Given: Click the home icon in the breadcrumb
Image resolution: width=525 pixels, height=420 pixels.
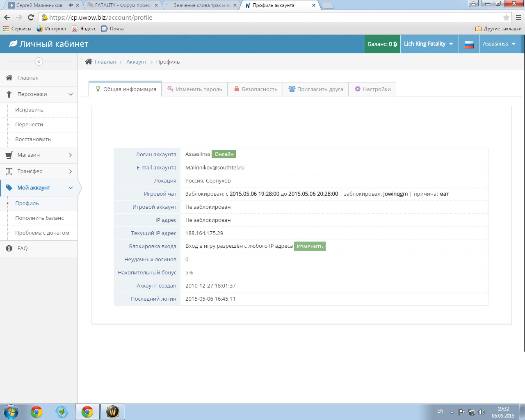Looking at the screenshot, I should pos(89,62).
